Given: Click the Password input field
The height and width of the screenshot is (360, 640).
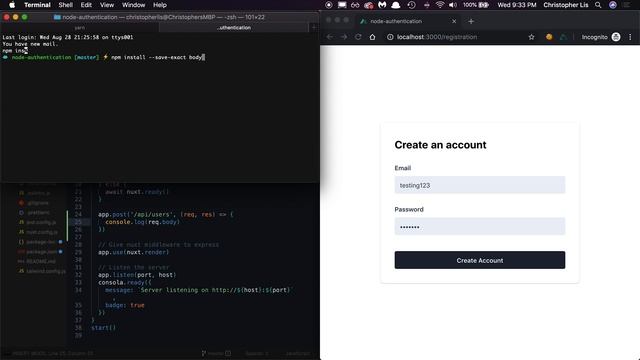Looking at the screenshot, I should (x=480, y=227).
